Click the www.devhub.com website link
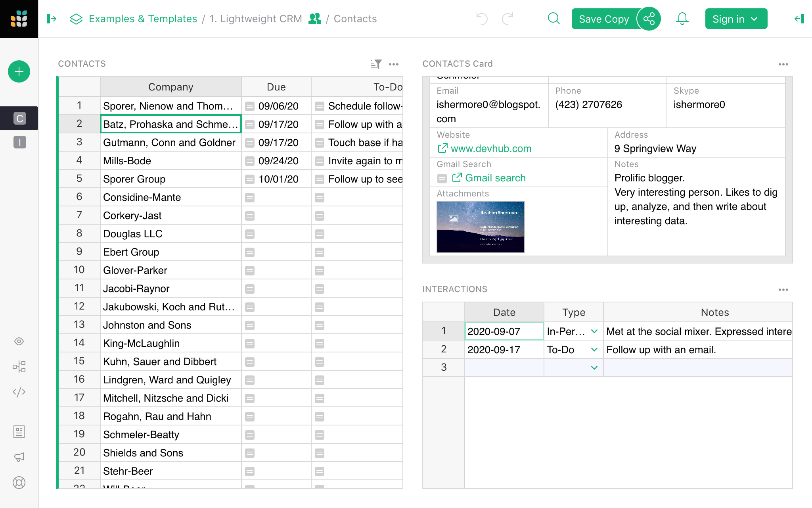Screen dimensions: 812x508 (491, 148)
